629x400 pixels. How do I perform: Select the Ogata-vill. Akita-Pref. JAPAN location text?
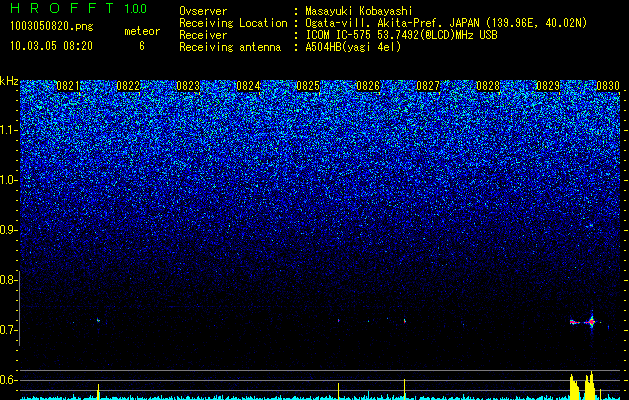coord(446,23)
